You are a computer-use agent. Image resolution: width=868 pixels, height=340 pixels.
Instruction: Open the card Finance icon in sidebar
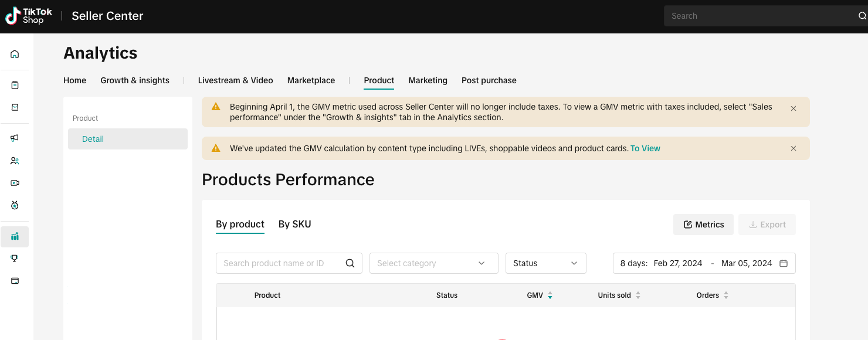[15, 281]
